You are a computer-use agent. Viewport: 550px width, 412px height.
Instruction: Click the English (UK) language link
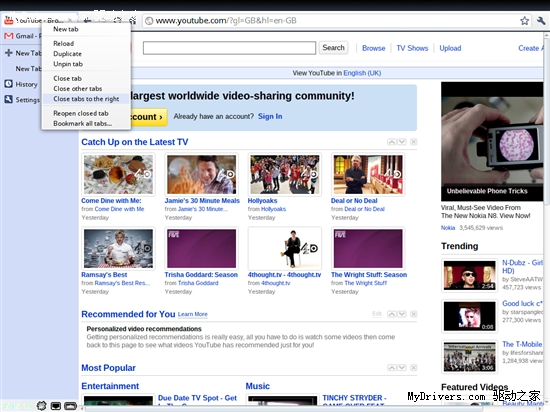(x=362, y=73)
